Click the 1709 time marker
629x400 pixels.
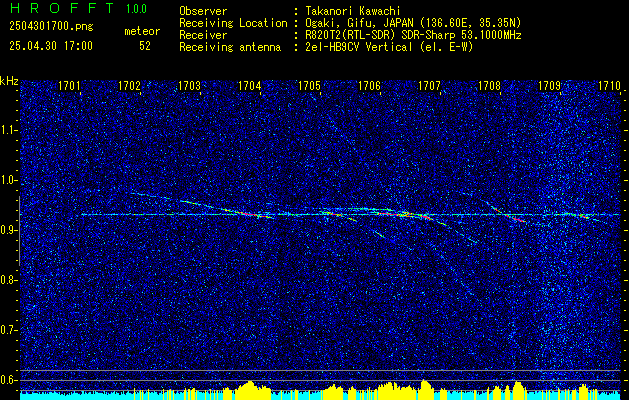[549, 85]
